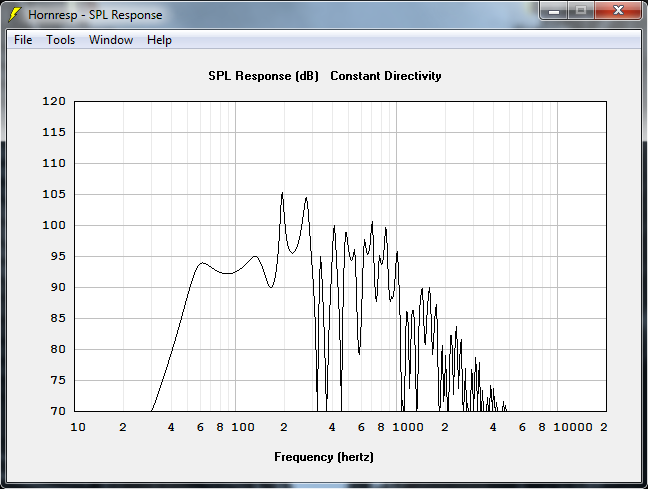
Task: Click the 10000 label on frequency axis
Action: (573, 427)
